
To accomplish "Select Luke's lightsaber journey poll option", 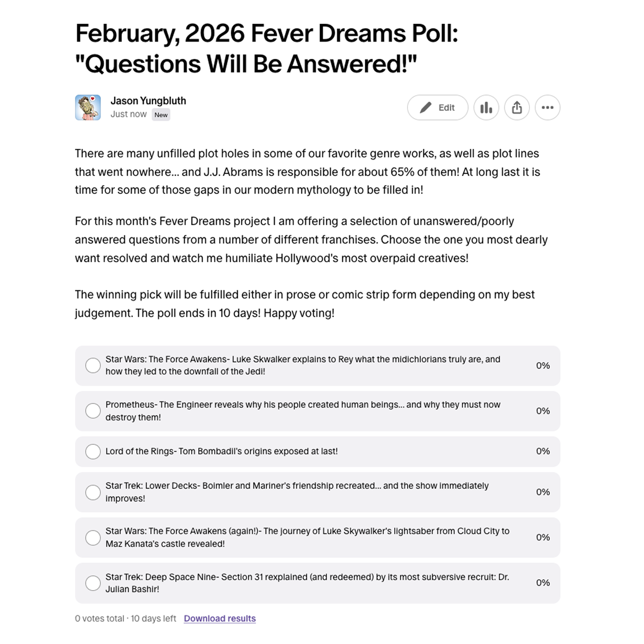I will pyautogui.click(x=93, y=537).
